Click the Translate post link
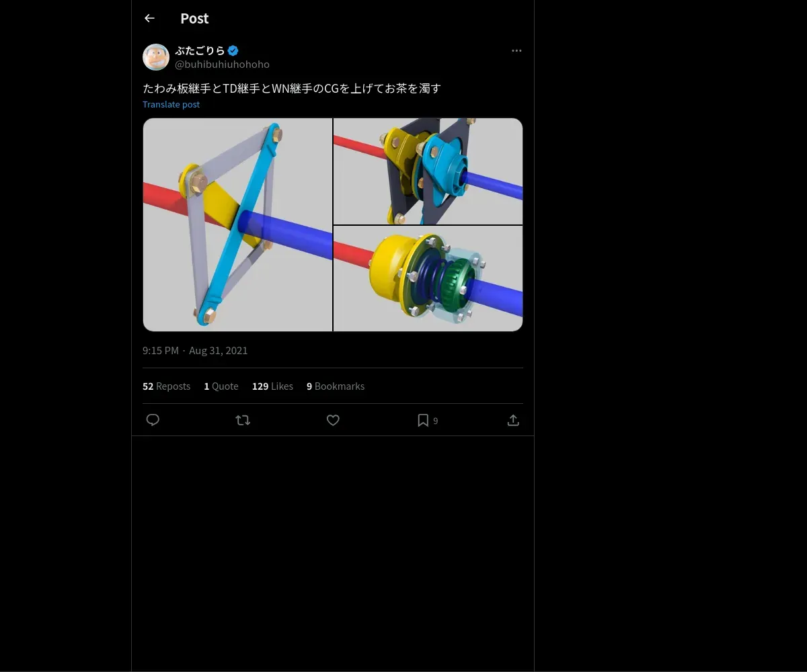 [171, 104]
